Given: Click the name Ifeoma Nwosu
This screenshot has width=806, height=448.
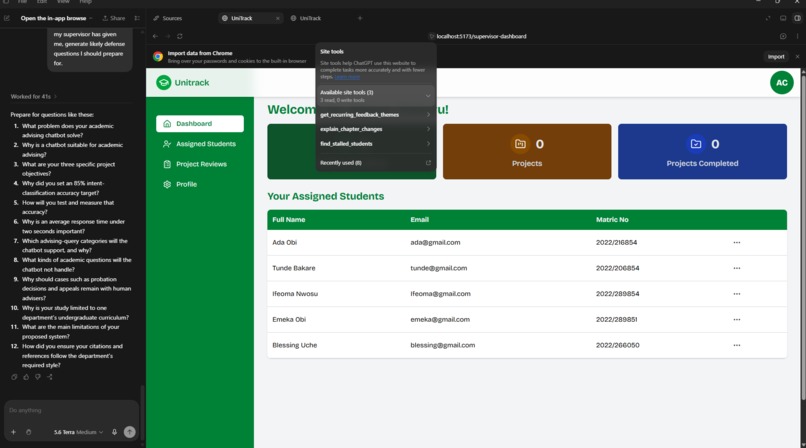Looking at the screenshot, I should point(295,294).
